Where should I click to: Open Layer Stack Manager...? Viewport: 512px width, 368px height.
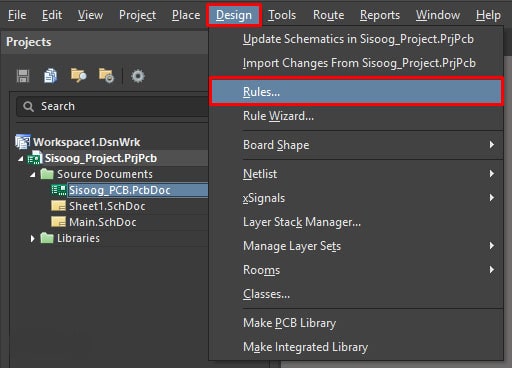pos(356,222)
